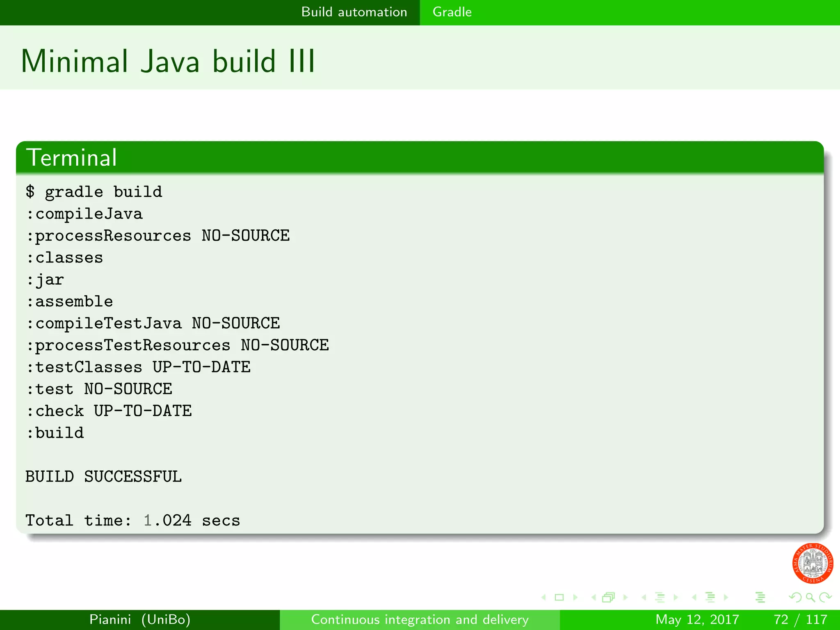
Task: Open the Build automation section tab
Action: click(354, 12)
